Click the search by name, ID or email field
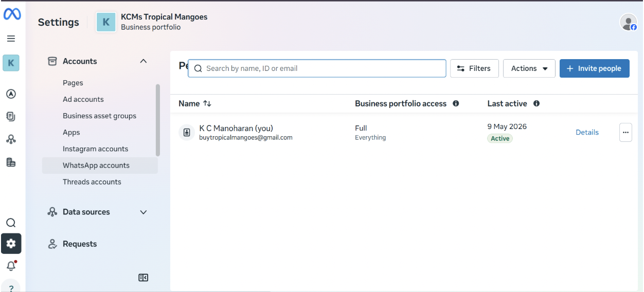Image resolution: width=644 pixels, height=292 pixels. (317, 68)
